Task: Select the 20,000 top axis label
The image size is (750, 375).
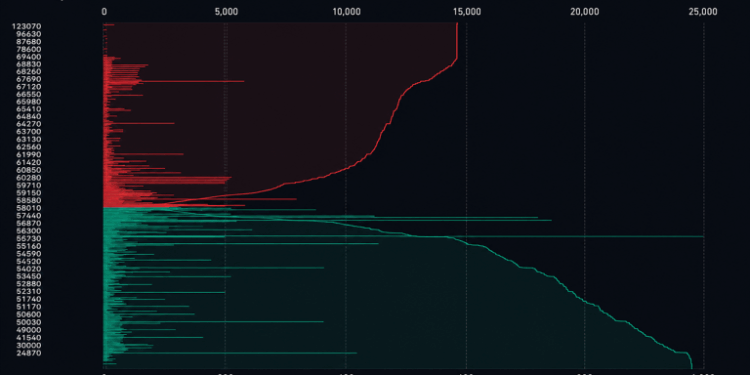Action: (585, 12)
